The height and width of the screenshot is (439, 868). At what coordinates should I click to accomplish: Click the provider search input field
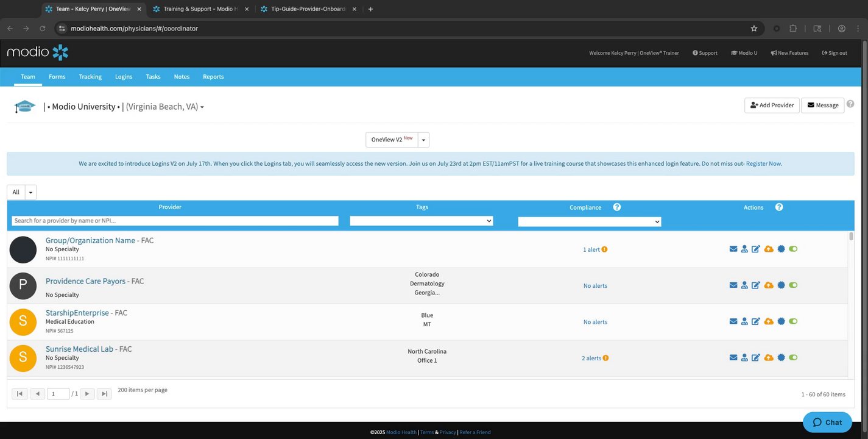(x=175, y=221)
